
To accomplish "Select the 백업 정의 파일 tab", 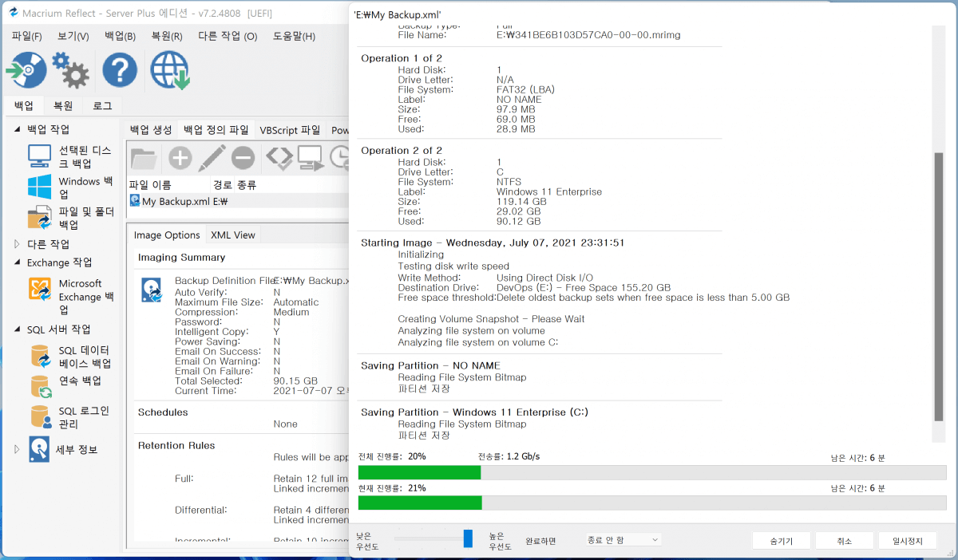I will pyautogui.click(x=216, y=130).
